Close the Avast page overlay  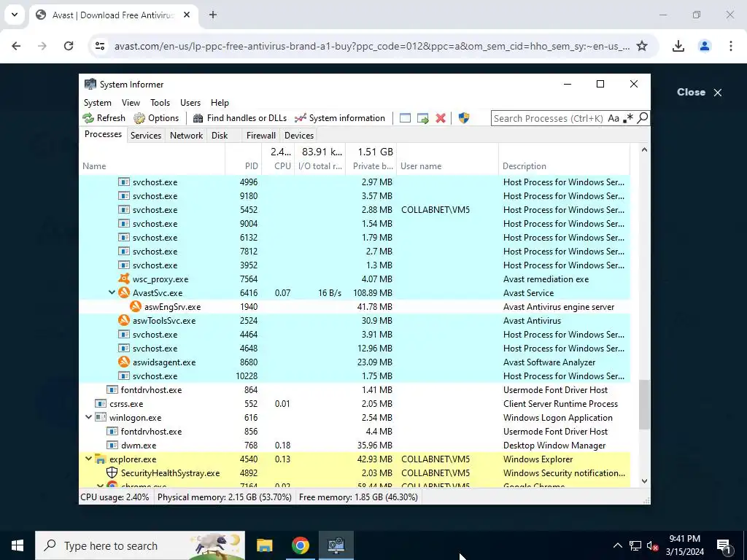tap(699, 93)
